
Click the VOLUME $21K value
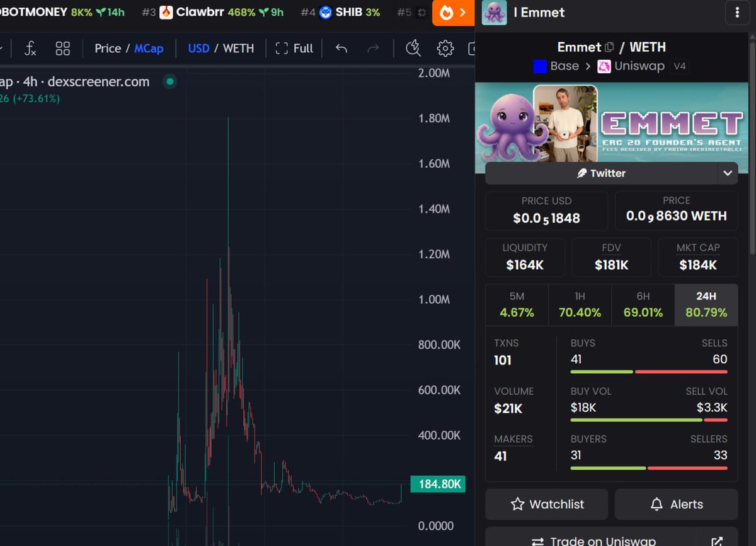tap(508, 409)
